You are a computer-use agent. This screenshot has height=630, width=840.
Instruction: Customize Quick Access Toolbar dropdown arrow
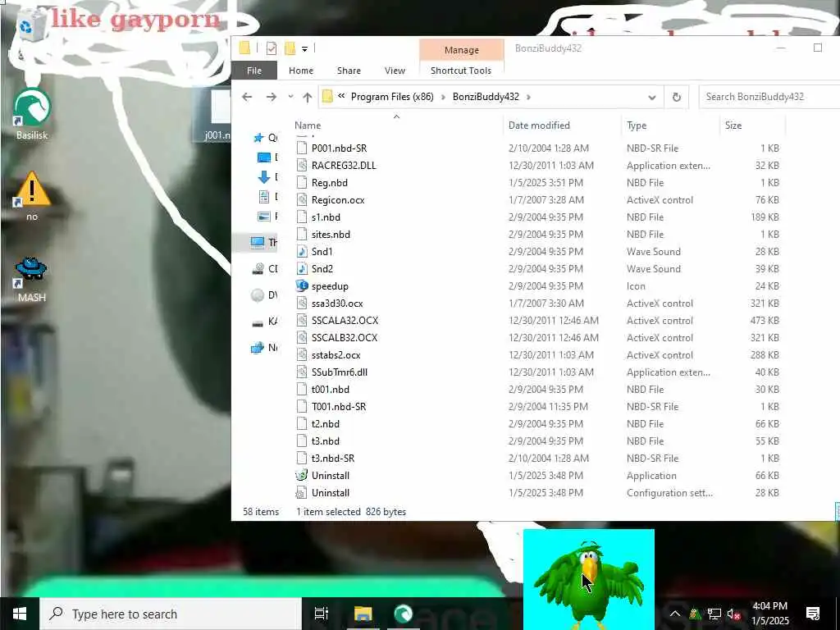[x=304, y=49]
